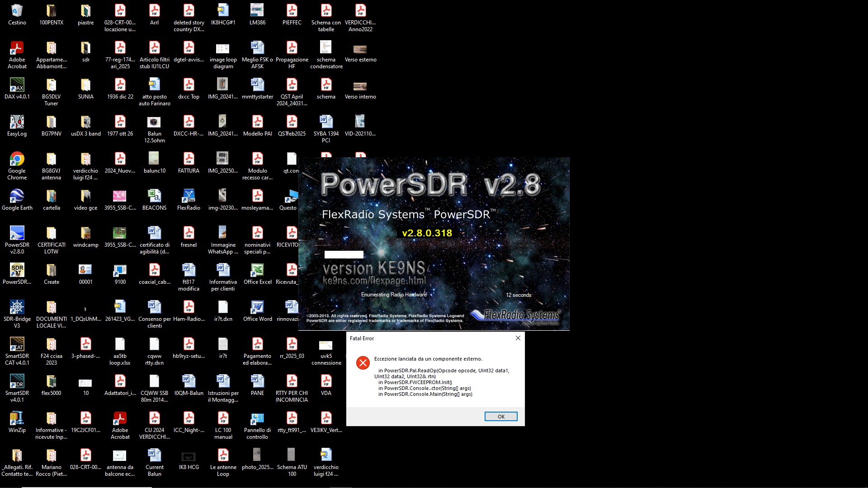Select the PowerSDR v2.8.0 shortcut
This screenshot has height=488, width=868.
17,240
